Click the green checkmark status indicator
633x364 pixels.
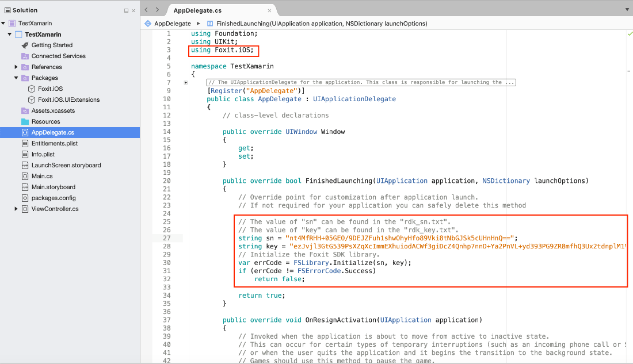(630, 34)
